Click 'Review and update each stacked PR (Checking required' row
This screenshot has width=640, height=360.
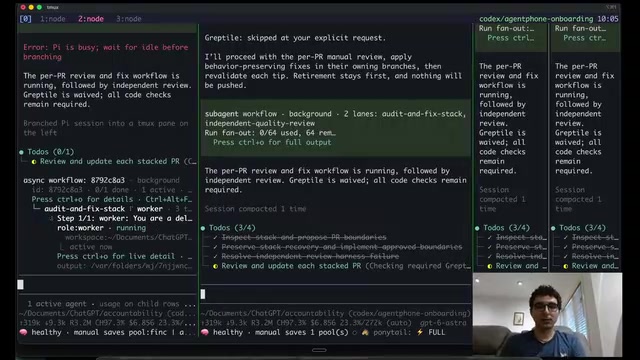[x=346, y=266]
